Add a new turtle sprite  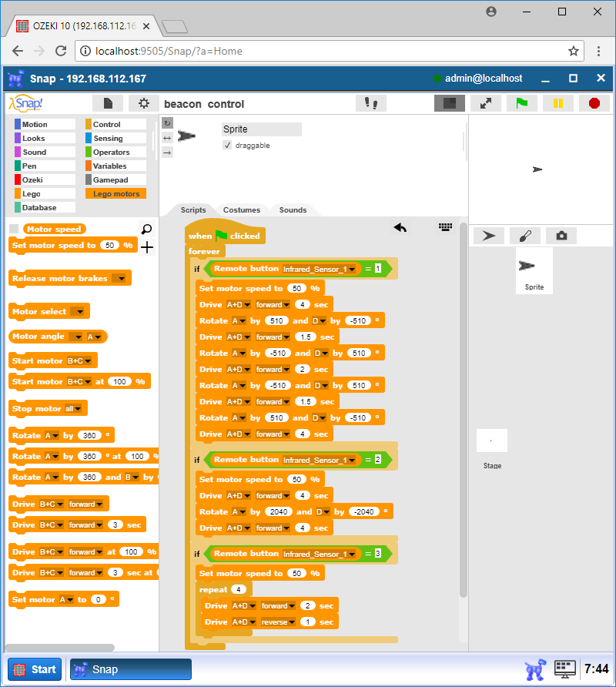tap(488, 236)
